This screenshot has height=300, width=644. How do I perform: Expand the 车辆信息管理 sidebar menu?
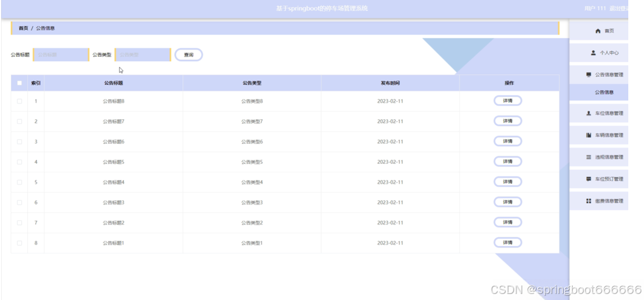599,135
